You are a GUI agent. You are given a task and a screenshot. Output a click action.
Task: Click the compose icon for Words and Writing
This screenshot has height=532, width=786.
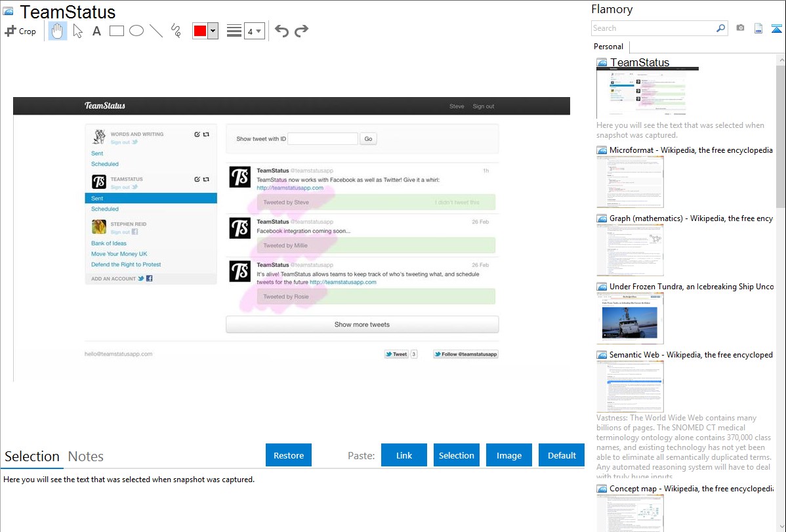pos(197,134)
